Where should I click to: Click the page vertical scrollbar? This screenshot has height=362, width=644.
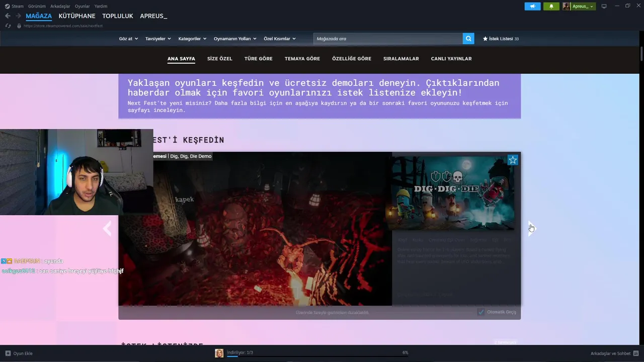coord(641,54)
